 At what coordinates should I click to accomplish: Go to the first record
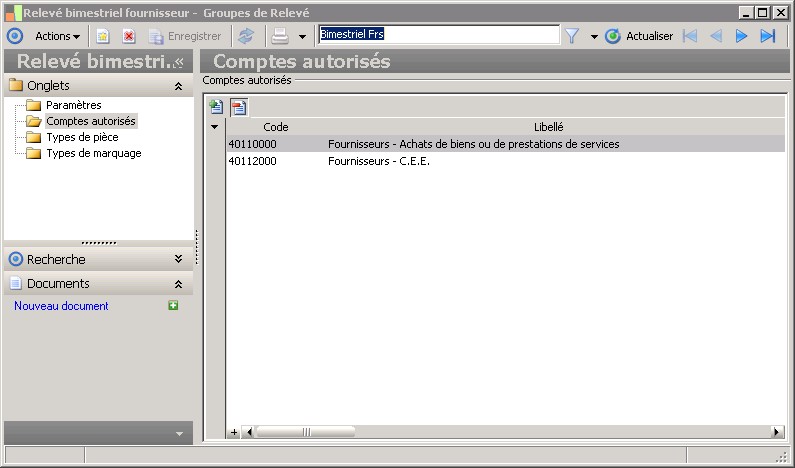[690, 36]
